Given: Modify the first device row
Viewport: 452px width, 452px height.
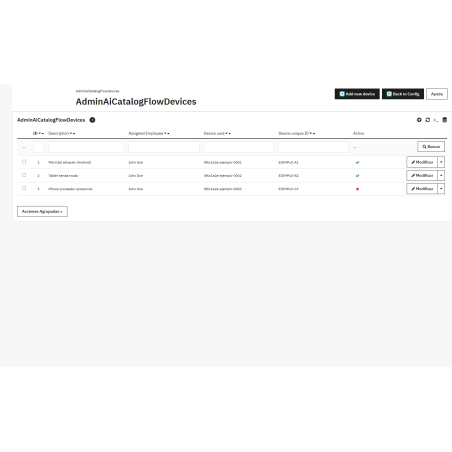Looking at the screenshot, I should [422, 162].
